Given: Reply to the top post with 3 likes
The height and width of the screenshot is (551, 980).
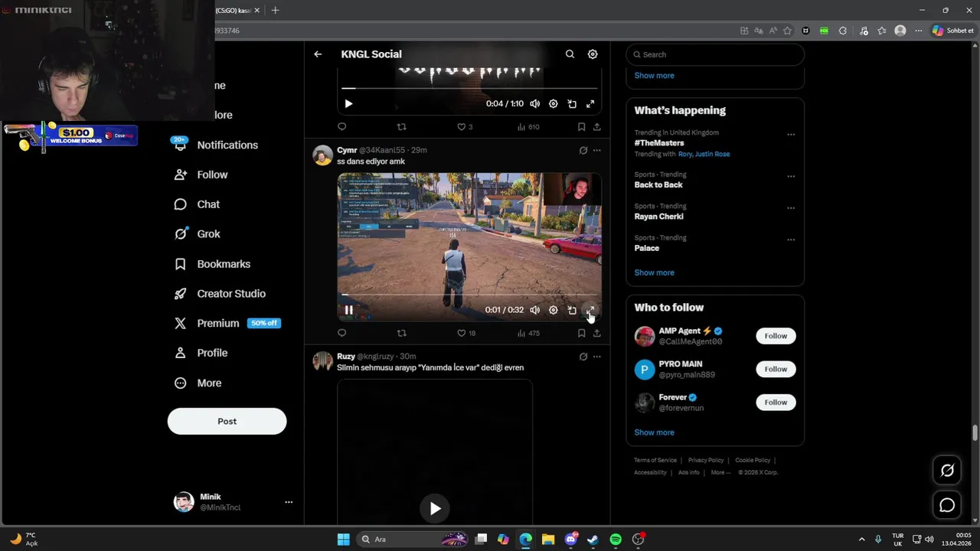Looking at the screenshot, I should tap(342, 127).
